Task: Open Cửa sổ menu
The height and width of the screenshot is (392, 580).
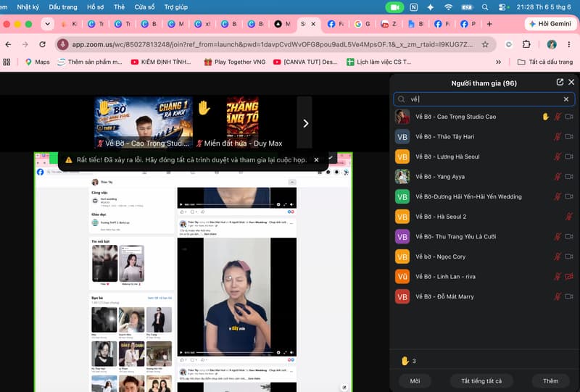Action: [144, 7]
